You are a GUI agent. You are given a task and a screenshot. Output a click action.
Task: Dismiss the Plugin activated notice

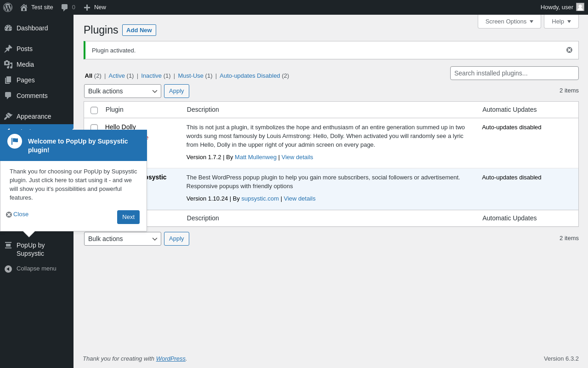coord(569,50)
